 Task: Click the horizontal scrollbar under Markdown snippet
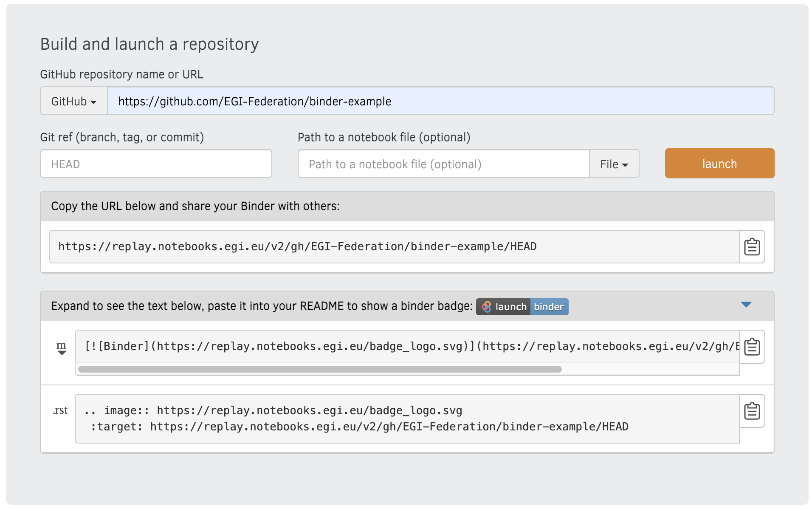[x=319, y=369]
